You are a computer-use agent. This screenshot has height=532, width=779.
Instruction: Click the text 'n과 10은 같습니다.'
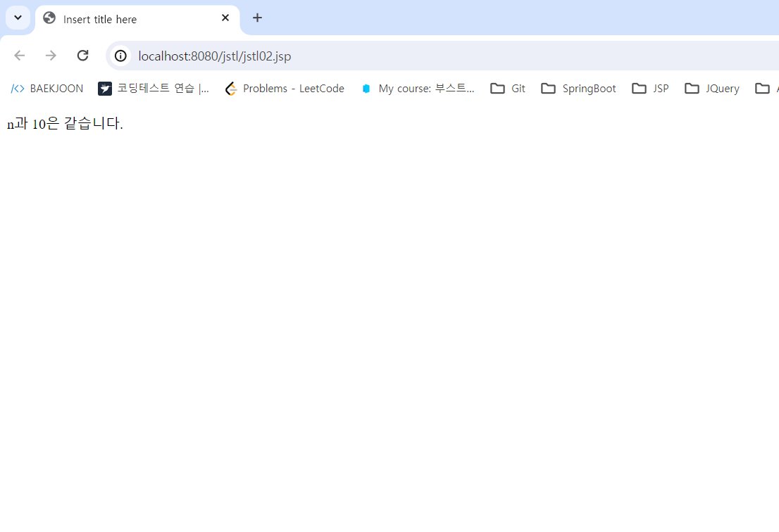[x=65, y=124]
